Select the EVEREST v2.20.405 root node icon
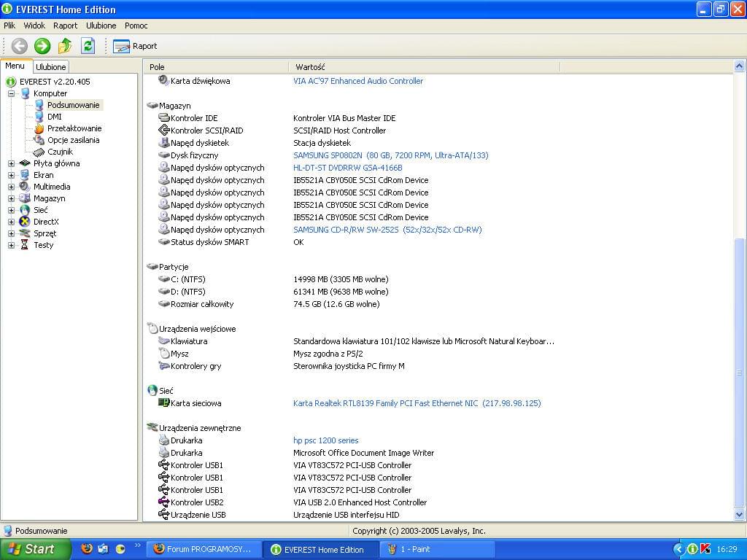This screenshot has height=560, width=747. click(x=11, y=82)
